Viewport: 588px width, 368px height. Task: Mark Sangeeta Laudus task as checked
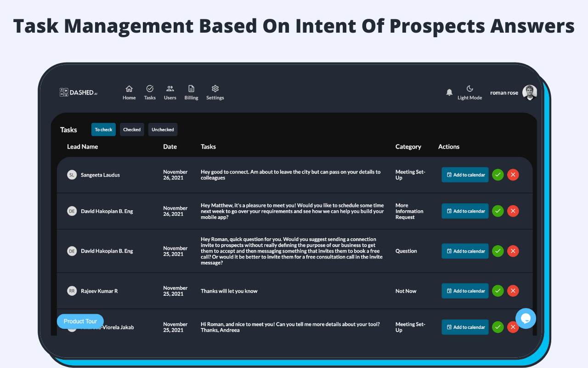pos(498,175)
